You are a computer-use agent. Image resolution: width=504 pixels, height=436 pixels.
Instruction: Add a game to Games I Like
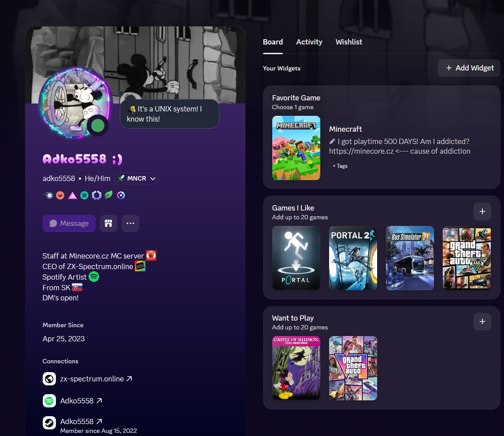482,211
